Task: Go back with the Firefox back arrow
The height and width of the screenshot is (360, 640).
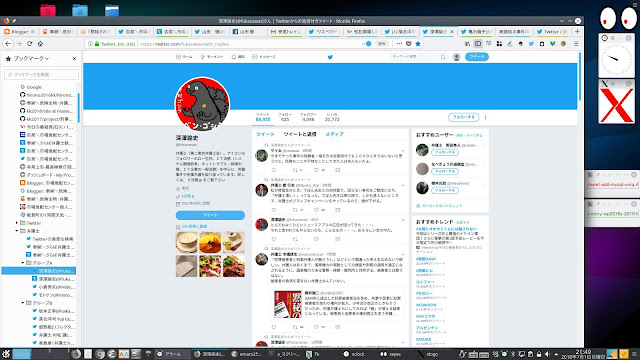Action: (x=8, y=44)
